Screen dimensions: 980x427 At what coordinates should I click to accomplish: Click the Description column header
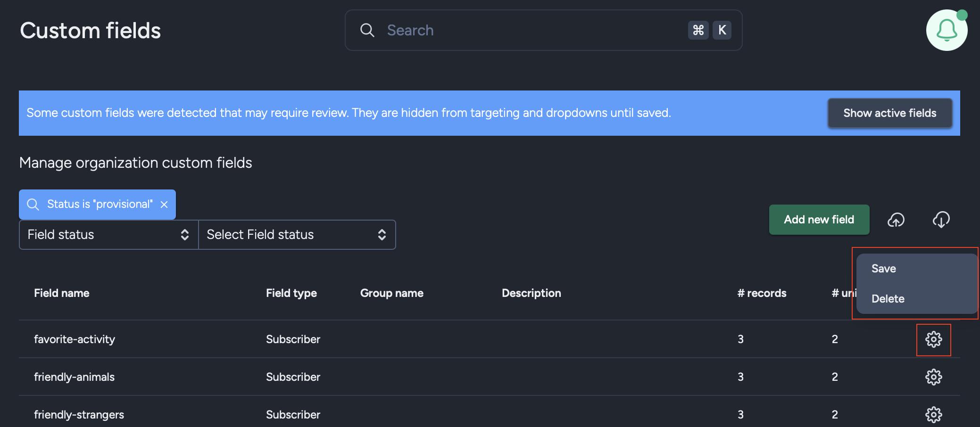532,293
